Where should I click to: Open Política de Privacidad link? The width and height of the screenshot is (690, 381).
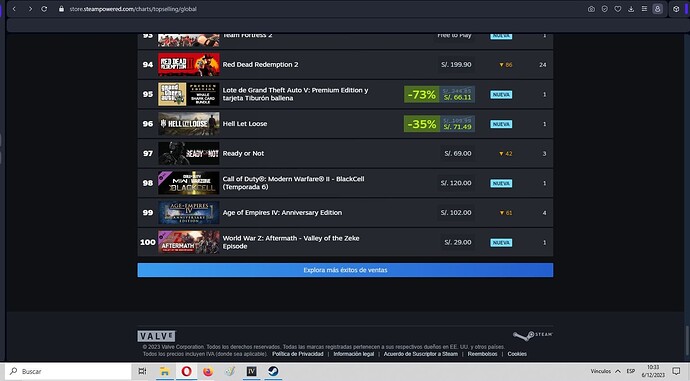297,354
